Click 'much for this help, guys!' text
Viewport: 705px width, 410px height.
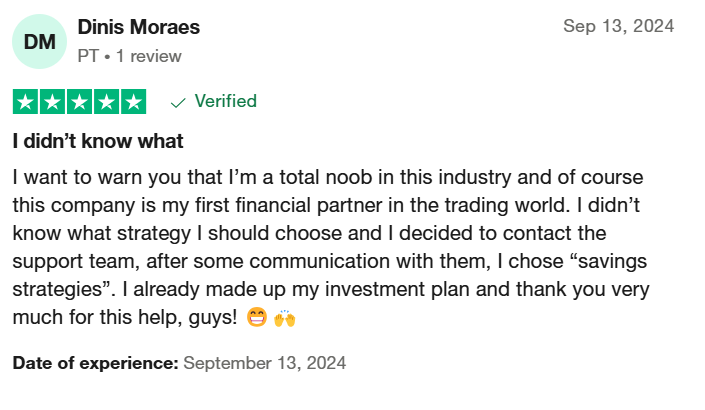125,317
